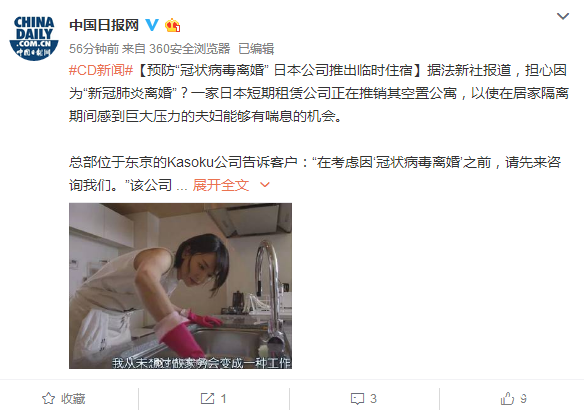Click the comment bubble icon
This screenshot has width=584, height=413.
(x=358, y=399)
